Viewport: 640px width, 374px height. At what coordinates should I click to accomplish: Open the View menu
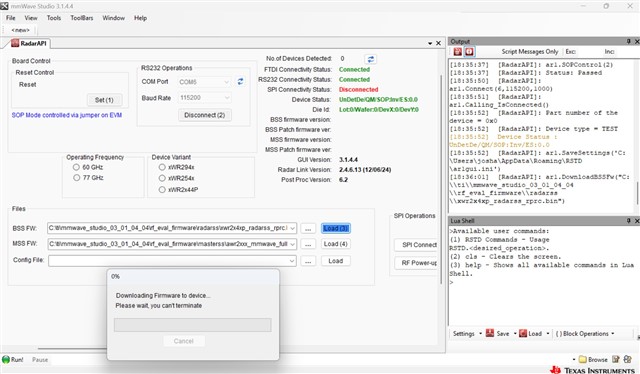point(31,18)
